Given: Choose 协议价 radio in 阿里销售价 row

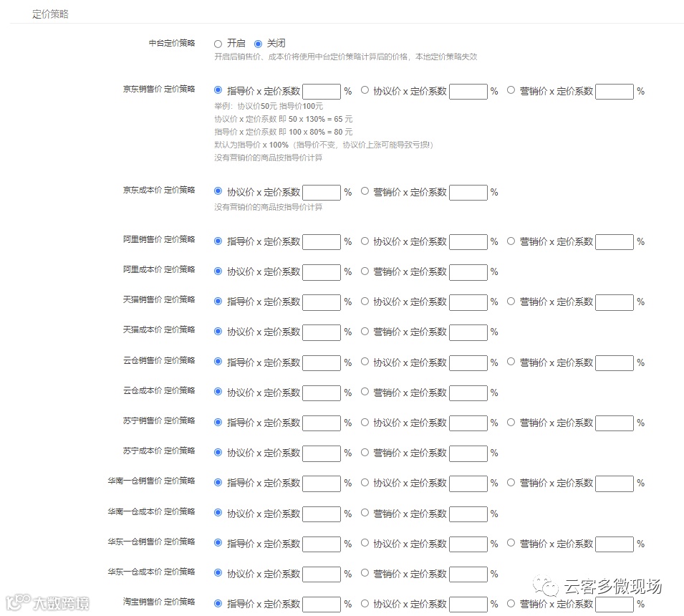Looking at the screenshot, I should (x=365, y=241).
